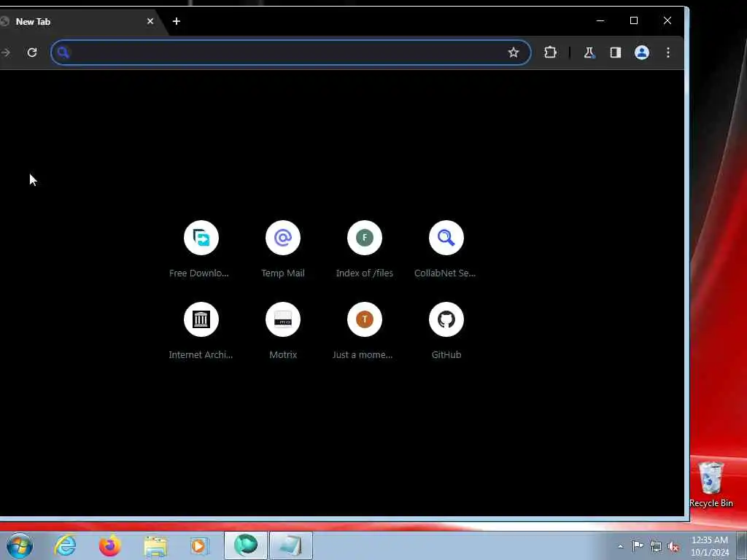This screenshot has height=560, width=747.
Task: Reload the page with the refresh icon
Action: 32,52
